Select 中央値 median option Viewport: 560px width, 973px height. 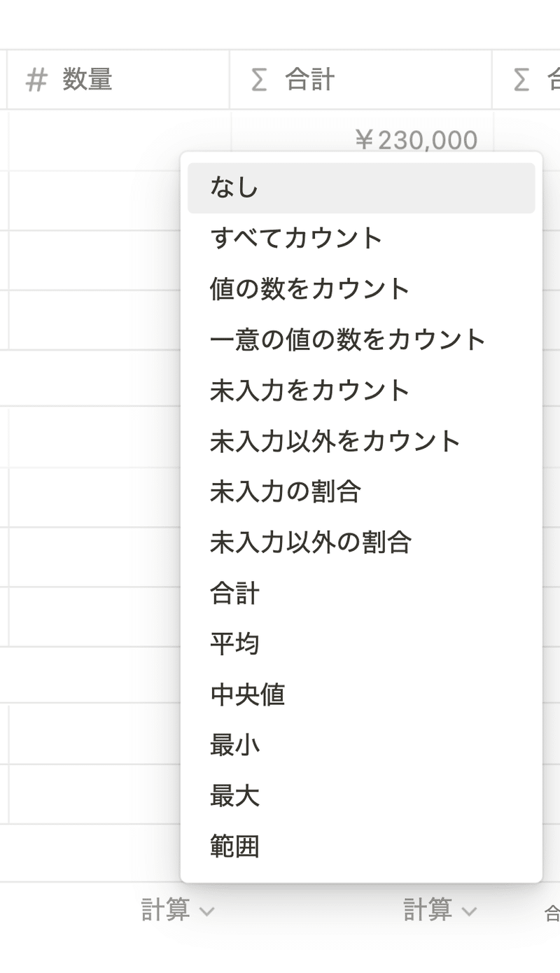361,695
